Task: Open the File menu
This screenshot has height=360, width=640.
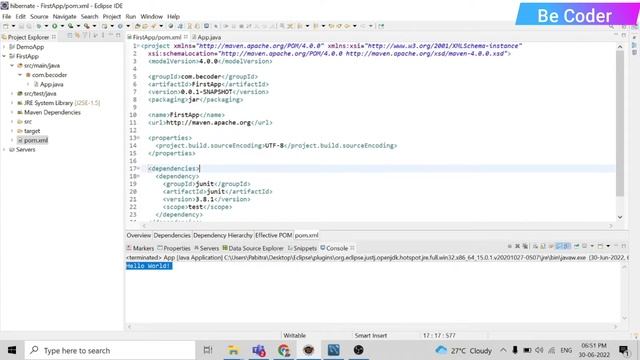Action: point(7,17)
